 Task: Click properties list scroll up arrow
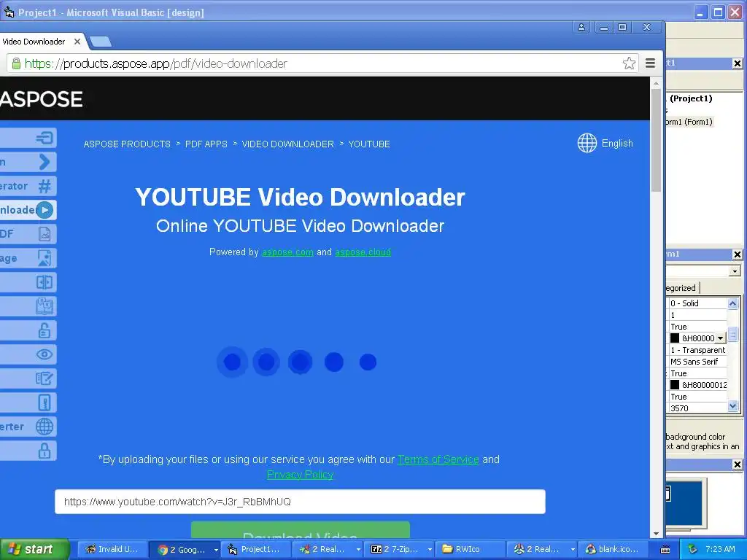(732, 303)
